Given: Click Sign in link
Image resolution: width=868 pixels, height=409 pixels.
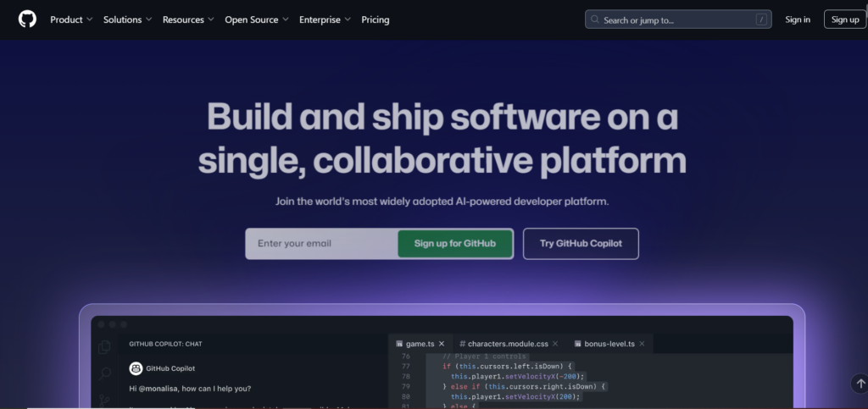Looking at the screenshot, I should [x=798, y=19].
